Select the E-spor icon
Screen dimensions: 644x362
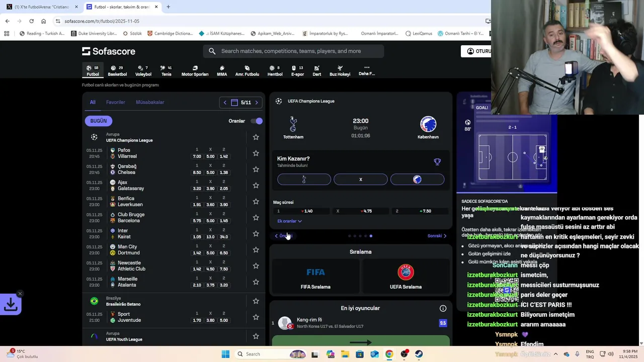coord(297,70)
